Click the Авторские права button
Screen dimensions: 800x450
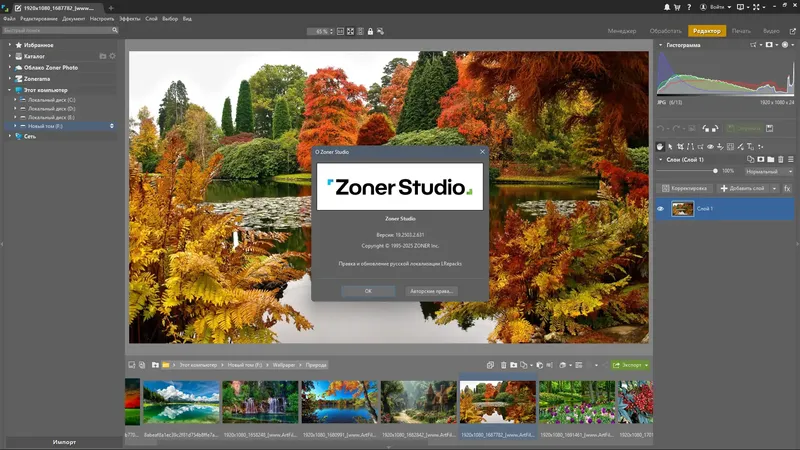coord(432,291)
